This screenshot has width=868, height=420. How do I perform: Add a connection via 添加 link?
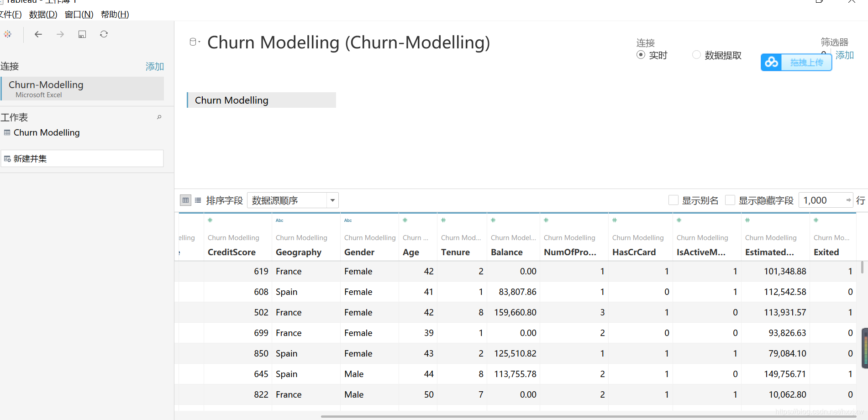point(155,67)
